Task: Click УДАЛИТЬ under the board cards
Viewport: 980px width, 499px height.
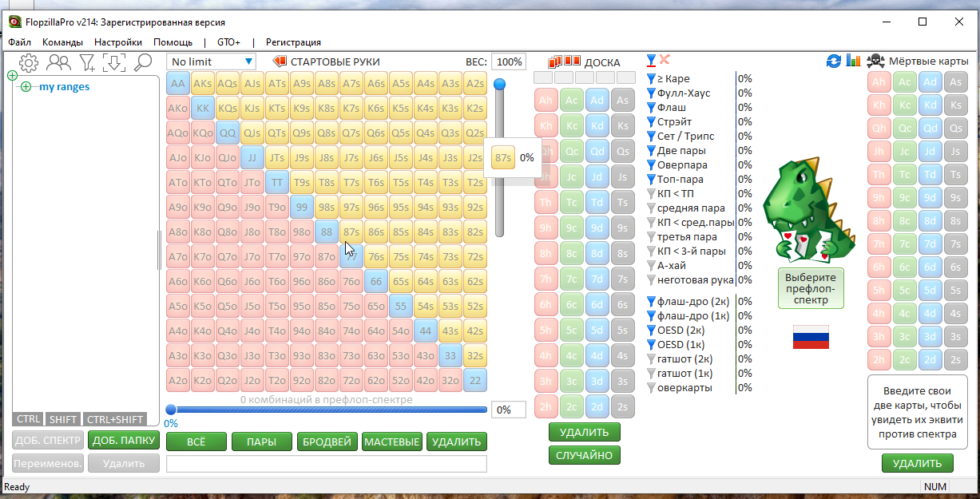Action: tap(585, 432)
